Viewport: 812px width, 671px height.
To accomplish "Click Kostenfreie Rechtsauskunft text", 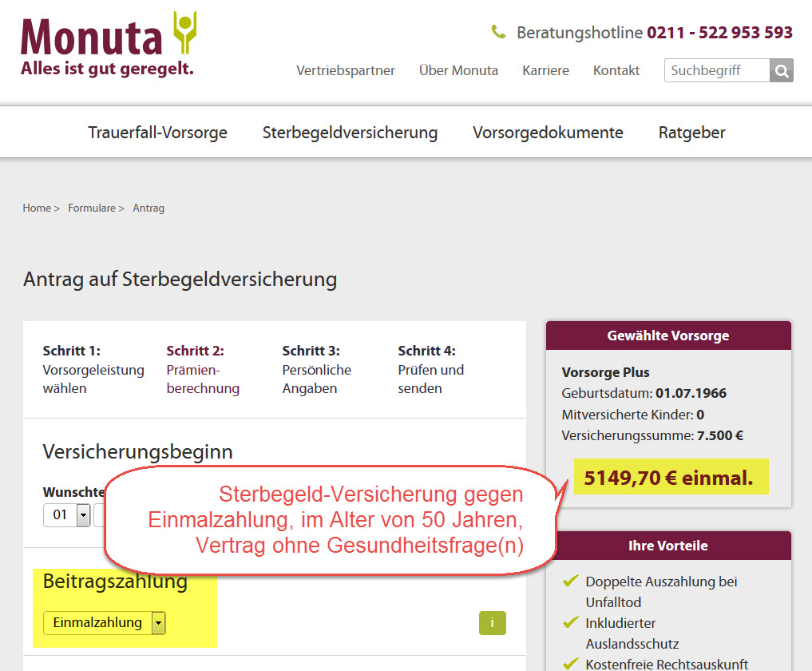I will pyautogui.click(x=667, y=665).
